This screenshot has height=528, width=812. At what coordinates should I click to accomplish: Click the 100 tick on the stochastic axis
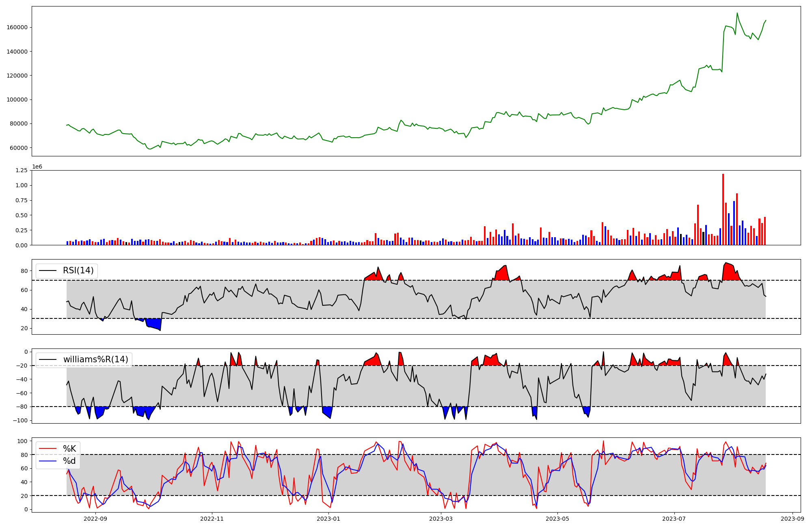23,441
